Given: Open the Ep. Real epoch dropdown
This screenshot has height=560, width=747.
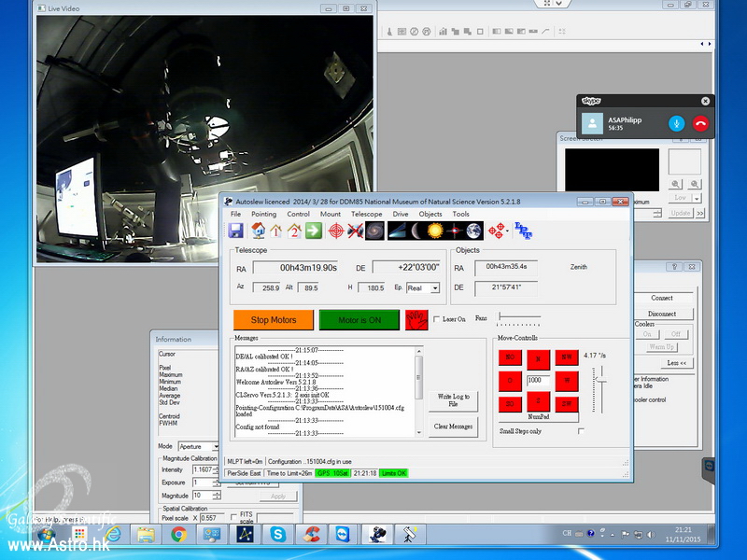Looking at the screenshot, I should [x=435, y=288].
